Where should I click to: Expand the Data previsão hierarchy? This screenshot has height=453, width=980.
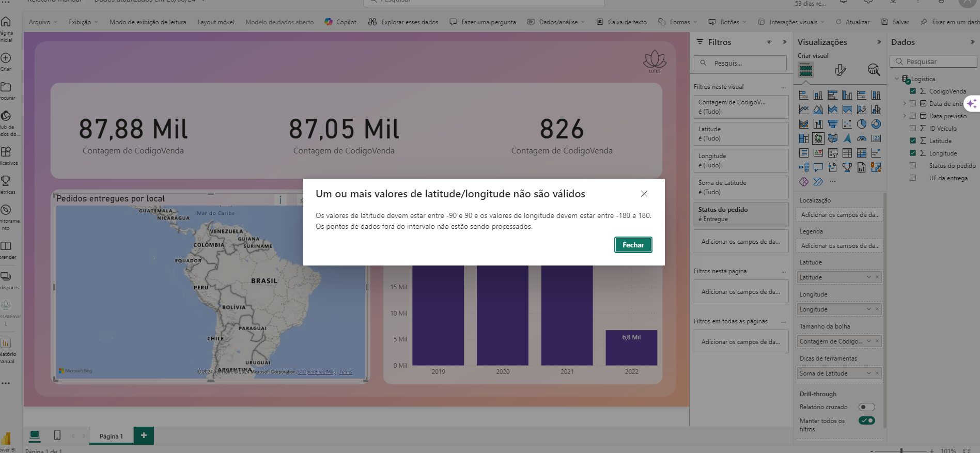point(905,116)
